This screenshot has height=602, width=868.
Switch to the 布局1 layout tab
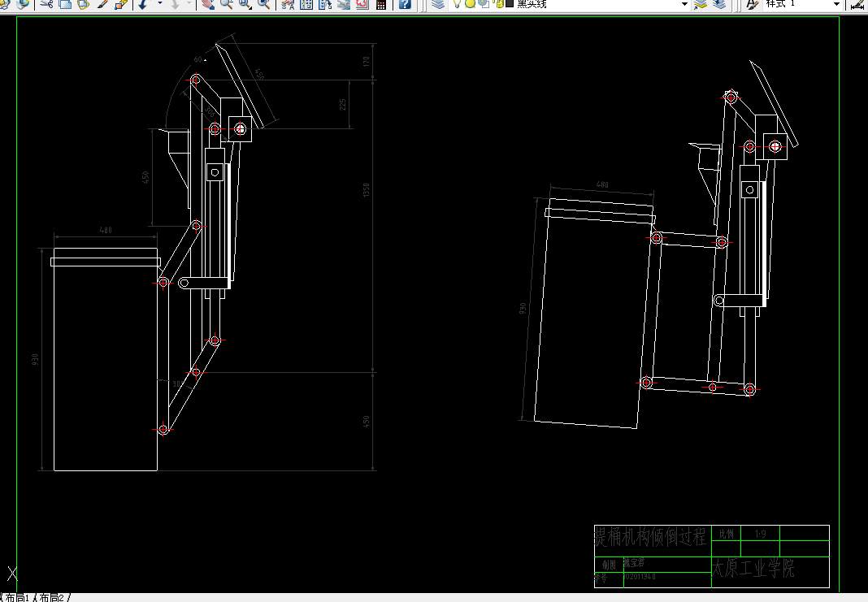coord(17,598)
